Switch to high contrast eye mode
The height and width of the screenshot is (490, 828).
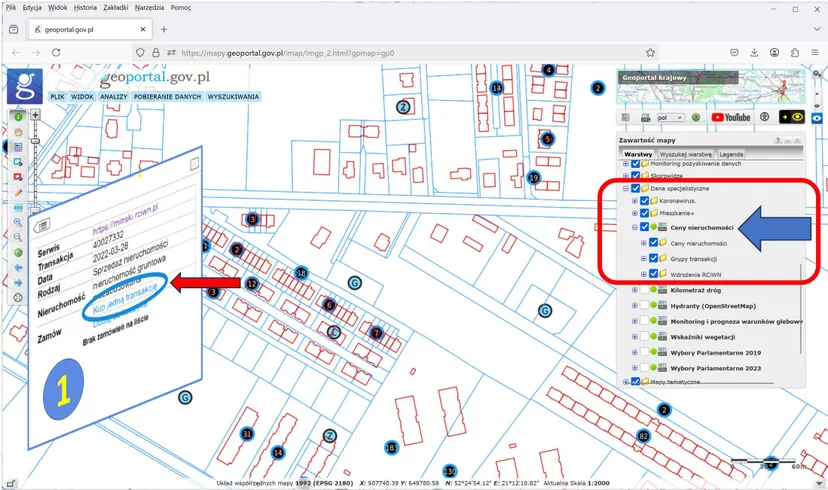(792, 117)
